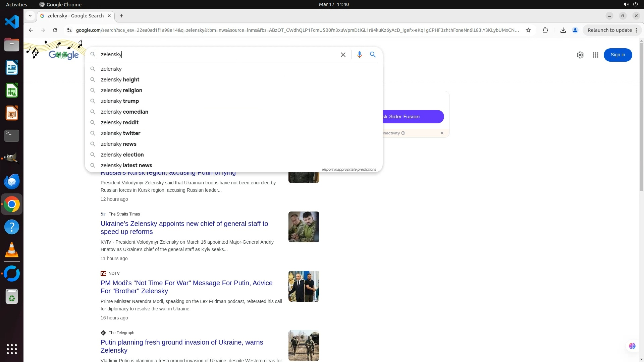This screenshot has height=362, width=644.
Task: Clear the search box text
Action: 343,55
